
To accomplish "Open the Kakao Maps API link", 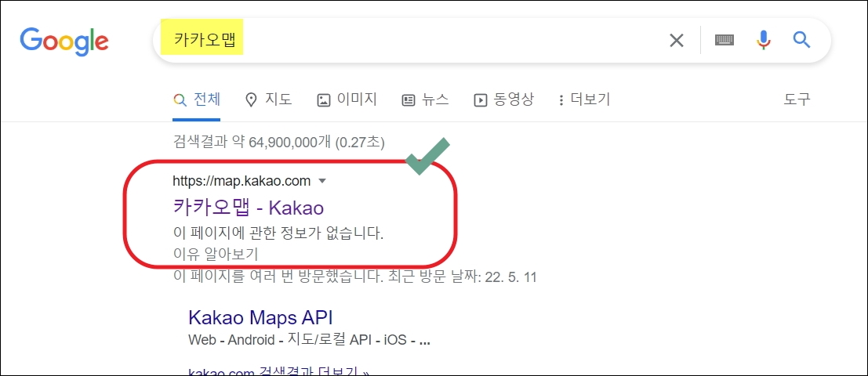I will [x=261, y=317].
